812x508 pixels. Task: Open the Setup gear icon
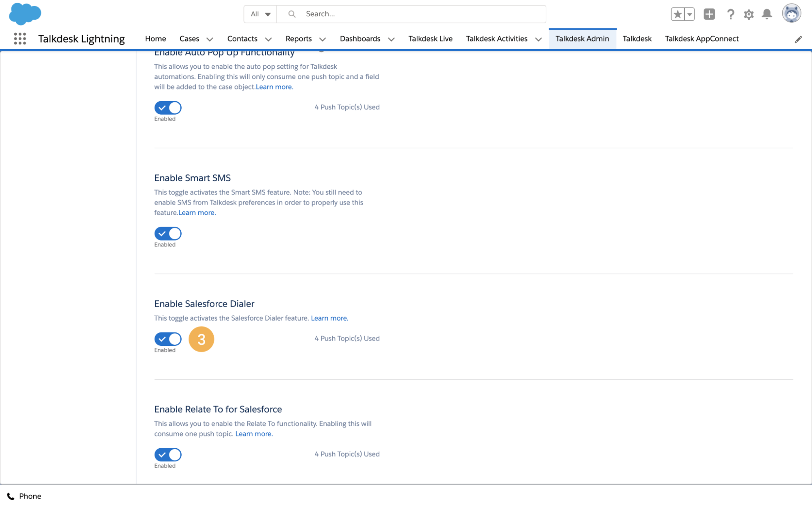(749, 14)
